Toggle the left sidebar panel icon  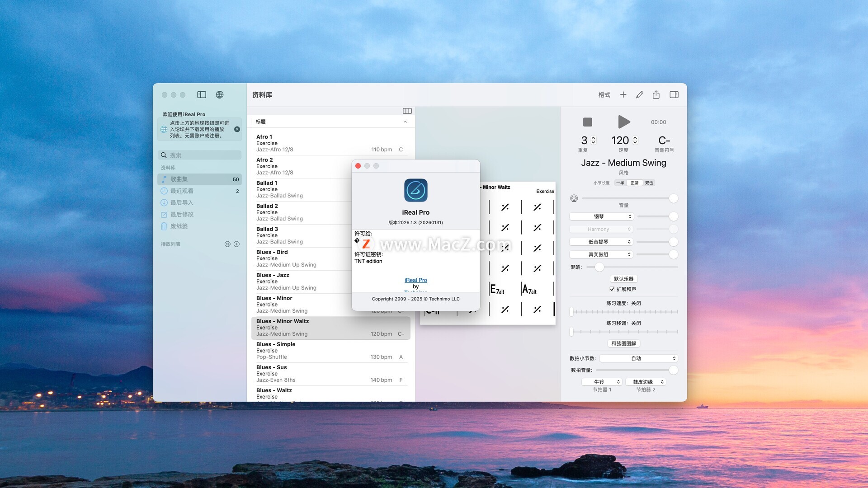pos(202,94)
